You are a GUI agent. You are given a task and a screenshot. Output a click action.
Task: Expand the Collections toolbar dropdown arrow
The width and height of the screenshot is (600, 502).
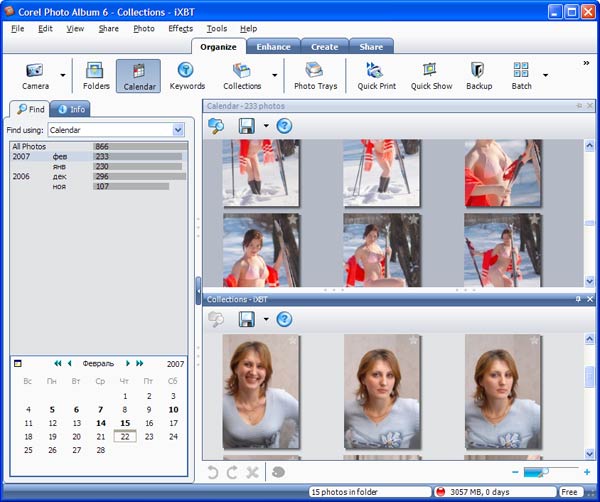click(274, 74)
